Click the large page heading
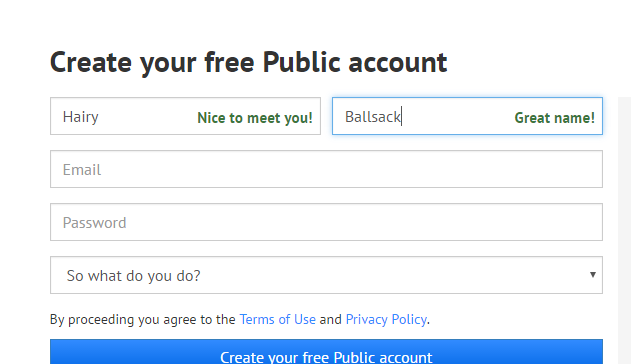 coord(248,63)
